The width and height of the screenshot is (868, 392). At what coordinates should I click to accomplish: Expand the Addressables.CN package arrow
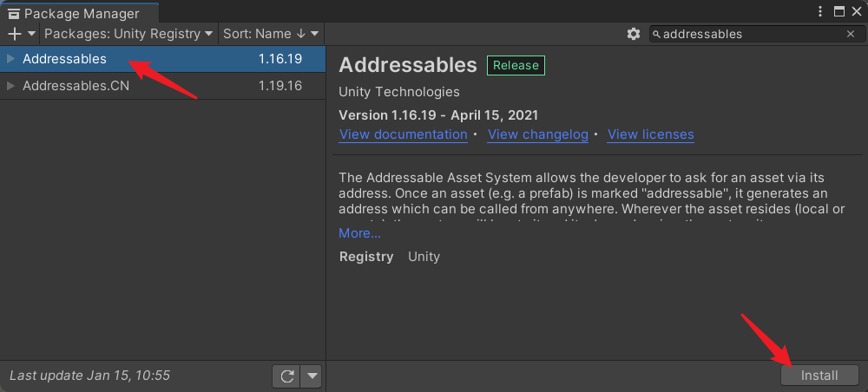[10, 86]
